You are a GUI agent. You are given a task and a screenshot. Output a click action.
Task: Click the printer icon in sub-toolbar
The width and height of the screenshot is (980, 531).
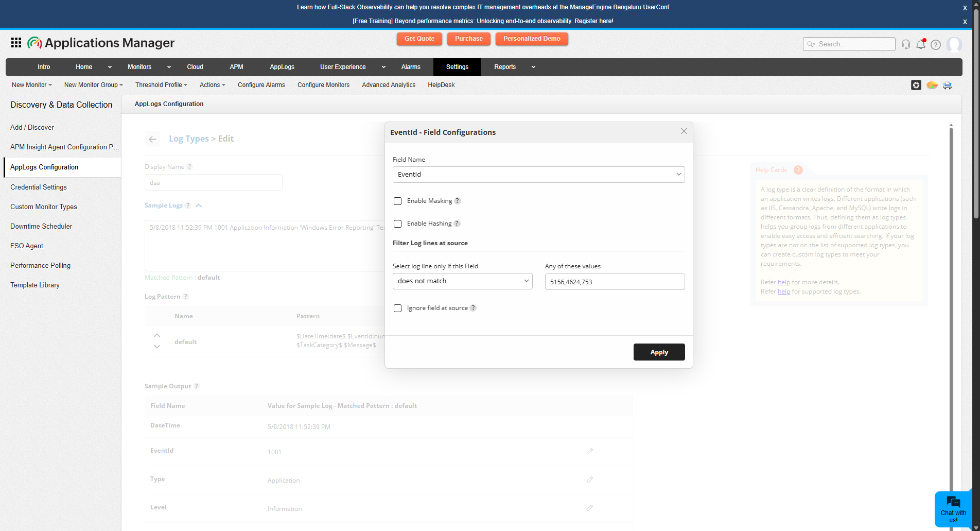(948, 85)
